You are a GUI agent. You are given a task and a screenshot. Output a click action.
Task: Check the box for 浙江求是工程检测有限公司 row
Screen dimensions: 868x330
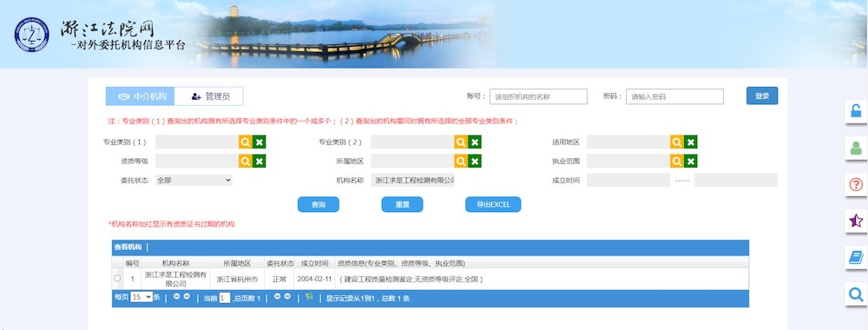tap(117, 279)
